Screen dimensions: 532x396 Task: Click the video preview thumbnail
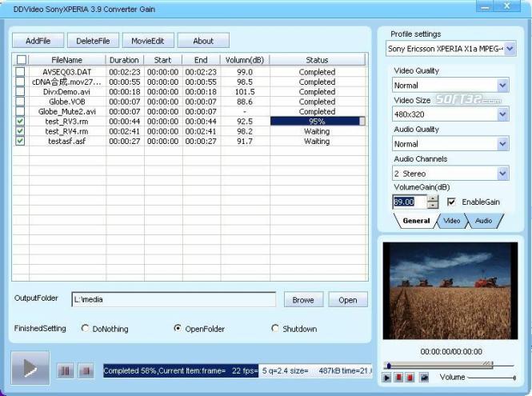(450, 290)
